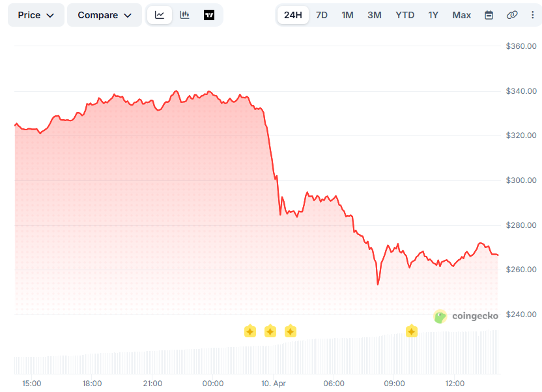The image size is (542, 392).
Task: Open the three-dot more options menu
Action: coord(533,14)
